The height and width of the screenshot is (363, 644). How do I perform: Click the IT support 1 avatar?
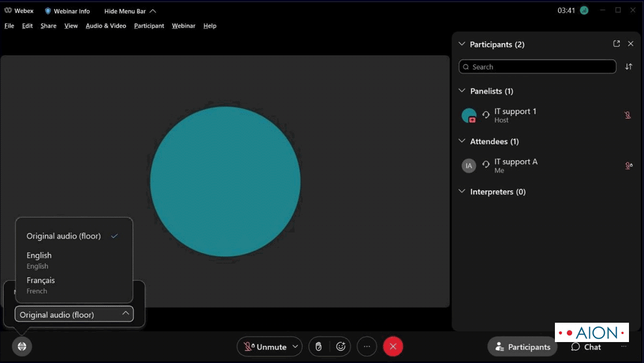click(x=469, y=115)
